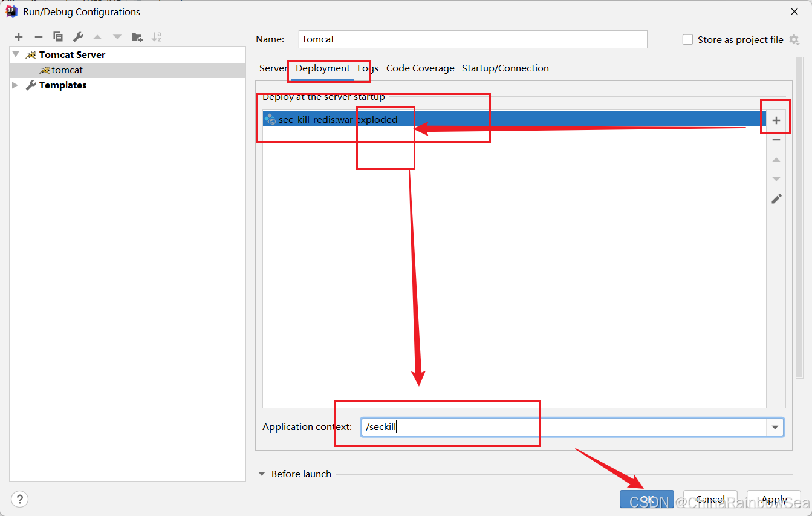Image resolution: width=812 pixels, height=516 pixels.
Task: Expand the Before launch section
Action: 262,474
